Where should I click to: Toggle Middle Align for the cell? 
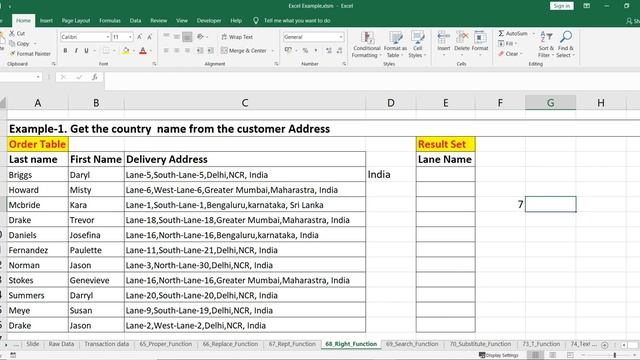pos(176,37)
